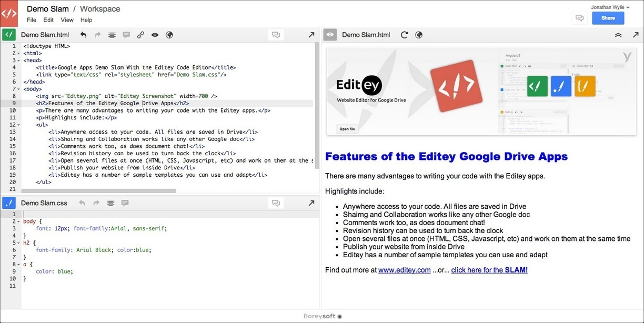Open the Help menu
This screenshot has height=323, width=644.
tap(86, 20)
